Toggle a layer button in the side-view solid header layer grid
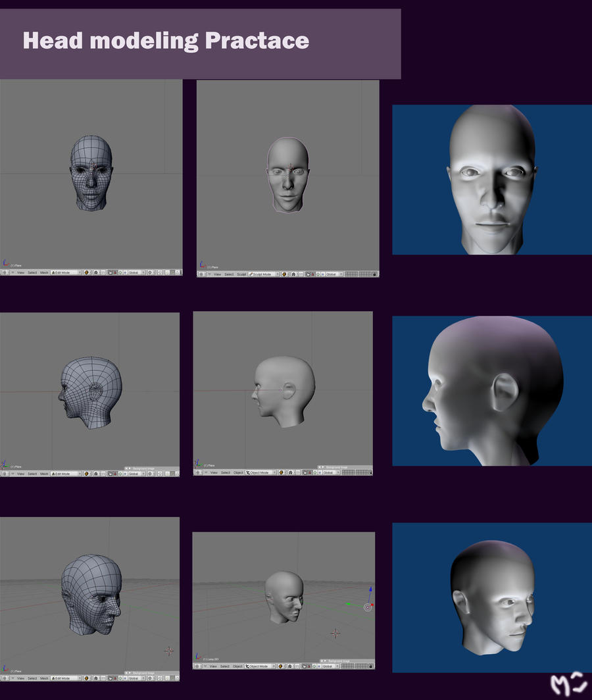This screenshot has height=700, width=592. coord(355,472)
